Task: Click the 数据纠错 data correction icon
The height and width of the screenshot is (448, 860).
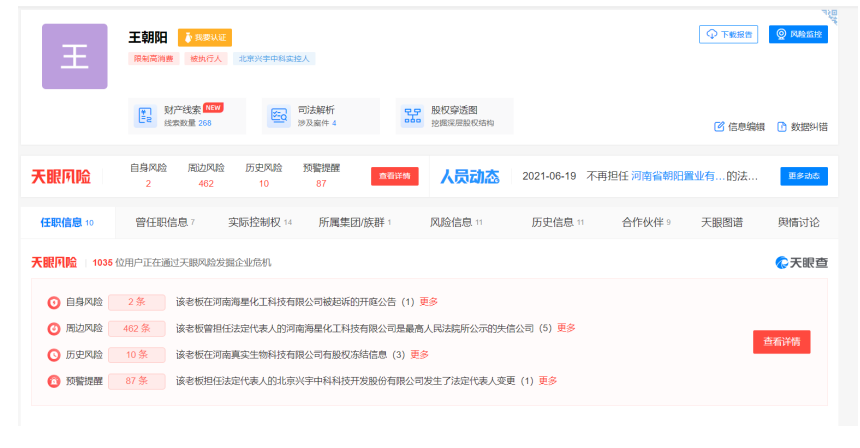Action: point(782,127)
